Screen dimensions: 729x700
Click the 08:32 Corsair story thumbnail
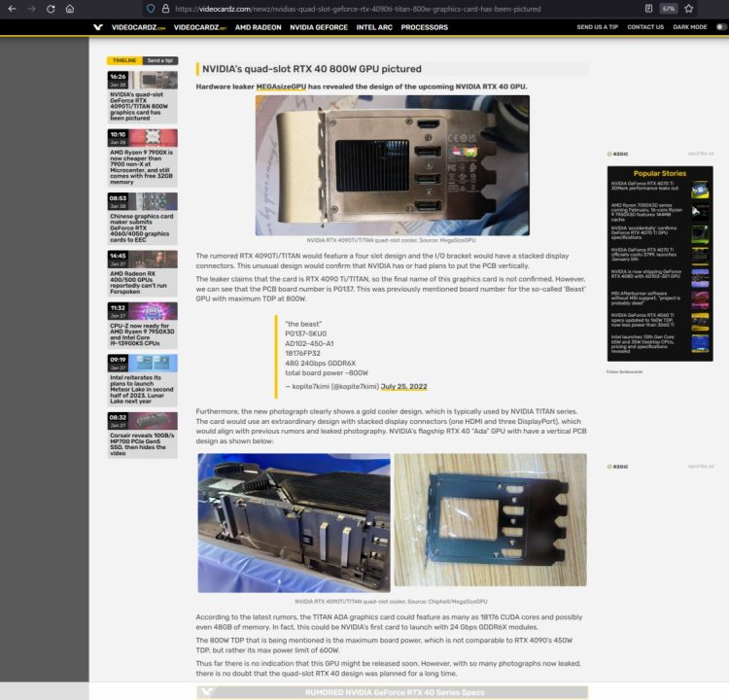tap(142, 421)
